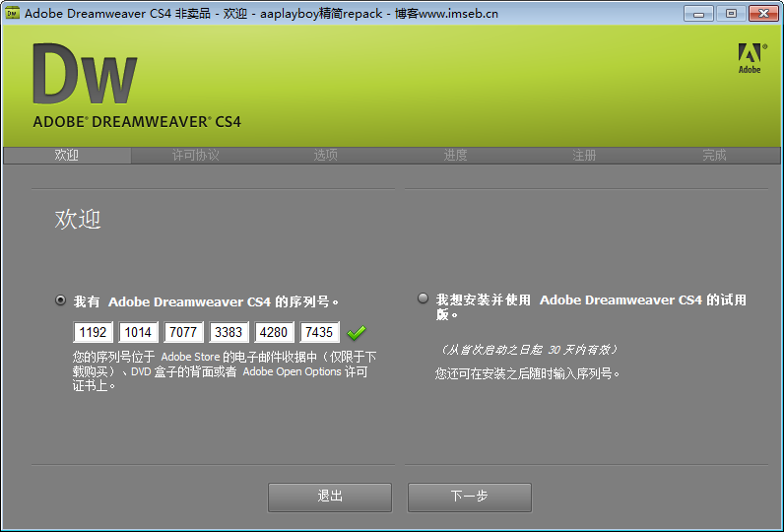
Task: Click the serial field containing 7435
Action: click(x=319, y=332)
